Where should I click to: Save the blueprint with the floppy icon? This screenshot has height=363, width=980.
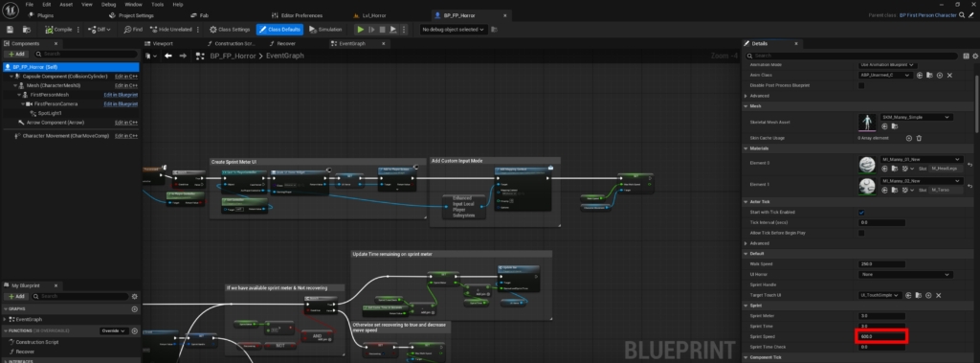click(10, 30)
